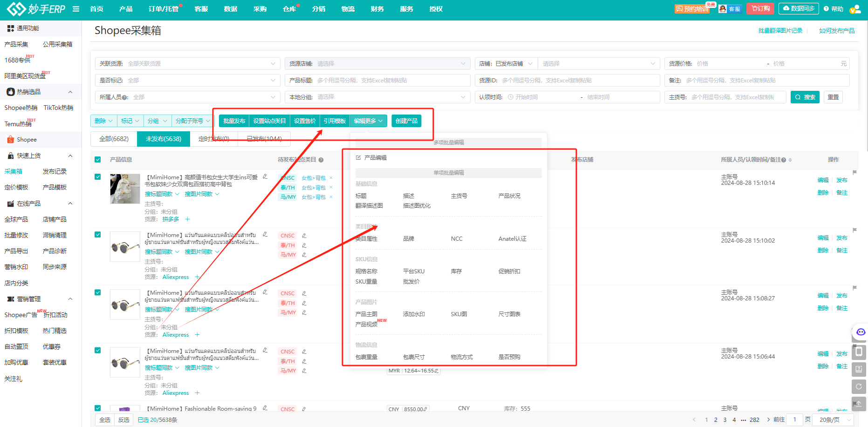Click the 产品标题 search input field
The height and width of the screenshot is (427, 868).
point(391,81)
